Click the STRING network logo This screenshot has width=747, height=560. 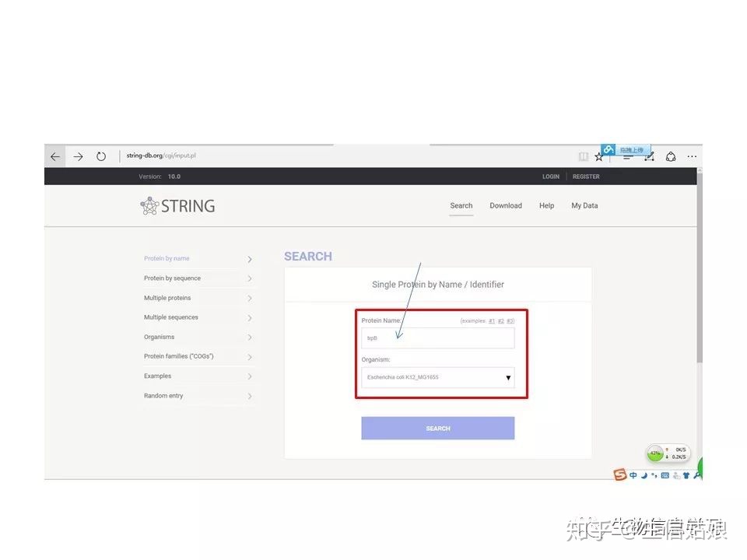click(x=177, y=206)
